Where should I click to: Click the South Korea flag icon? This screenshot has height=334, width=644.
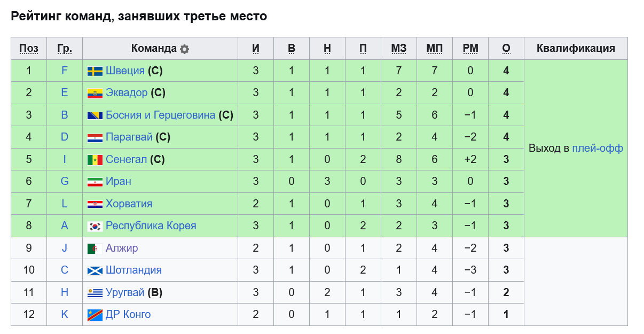(x=95, y=226)
